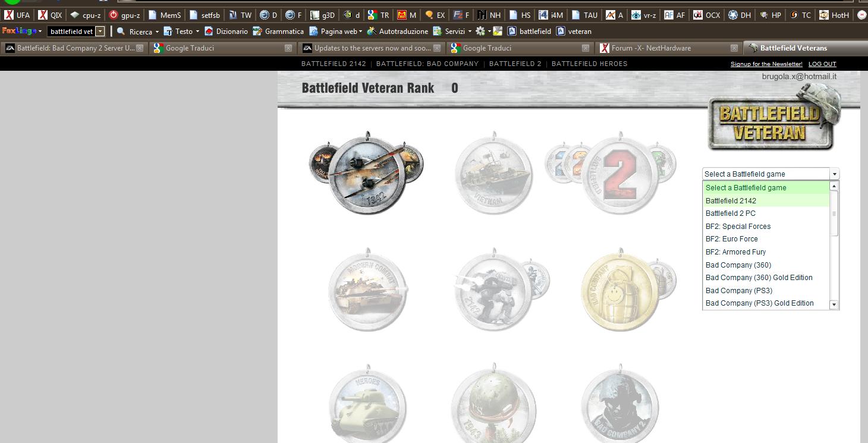Switch to Forum -X- NextHardware tab
This screenshot has width=868, height=443.
[669, 48]
